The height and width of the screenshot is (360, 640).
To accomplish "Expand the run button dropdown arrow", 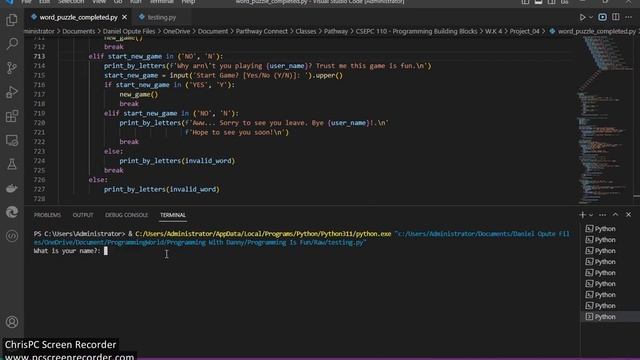I will 591,18.
